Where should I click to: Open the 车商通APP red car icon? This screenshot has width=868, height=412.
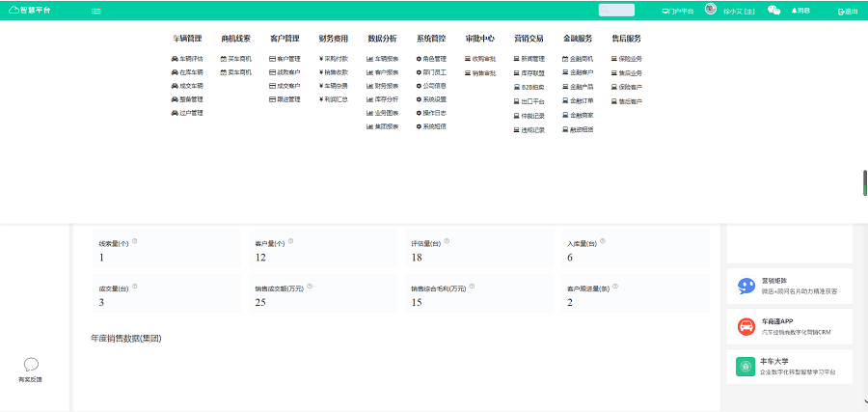tap(746, 326)
